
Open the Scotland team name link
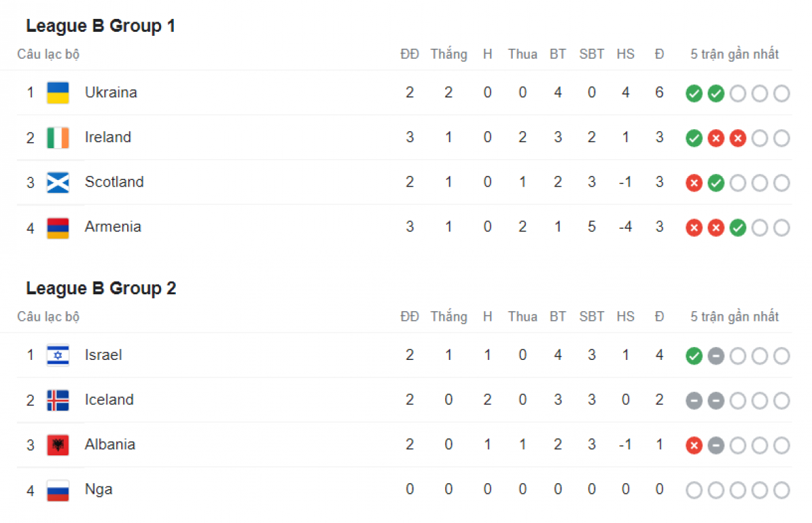(114, 182)
